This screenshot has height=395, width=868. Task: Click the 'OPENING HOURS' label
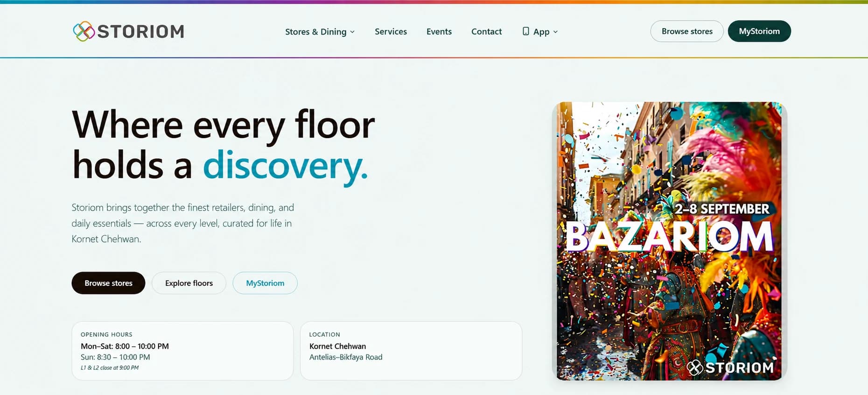click(106, 334)
